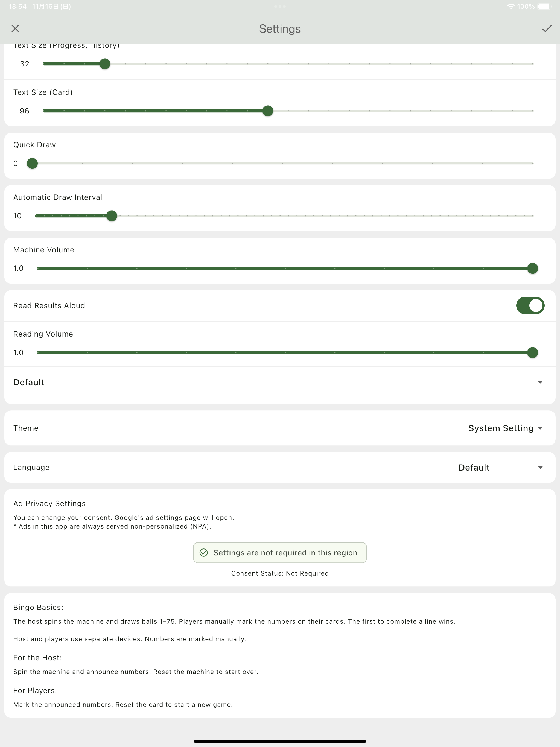This screenshot has width=560, height=747.
Task: Tap the battery indicator icon
Action: click(x=544, y=6)
